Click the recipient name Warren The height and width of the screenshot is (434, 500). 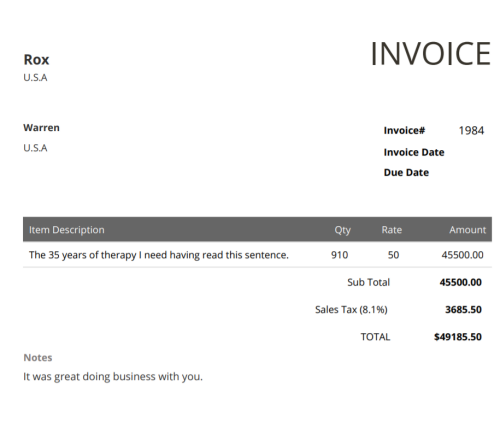[41, 128]
